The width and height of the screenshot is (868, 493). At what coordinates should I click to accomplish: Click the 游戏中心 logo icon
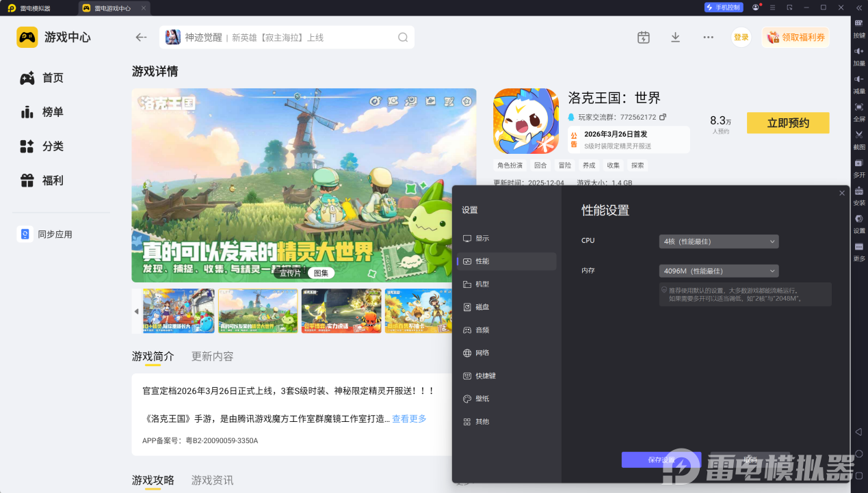click(x=27, y=37)
